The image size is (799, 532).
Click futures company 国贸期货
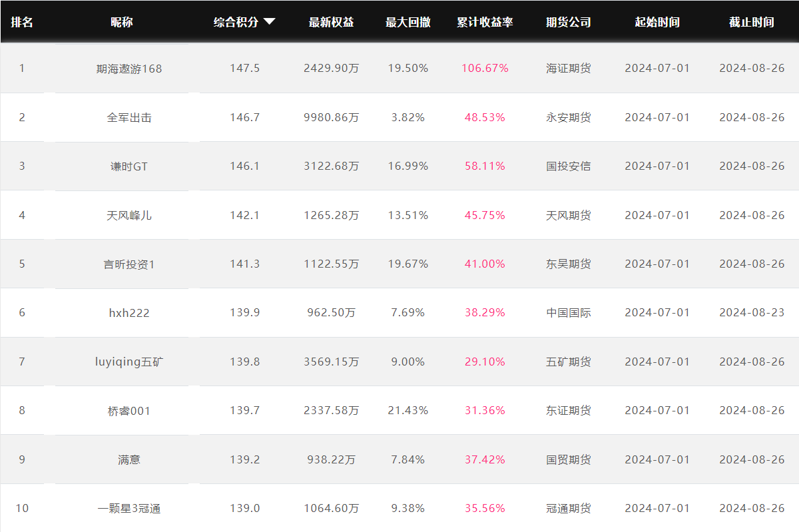click(569, 459)
